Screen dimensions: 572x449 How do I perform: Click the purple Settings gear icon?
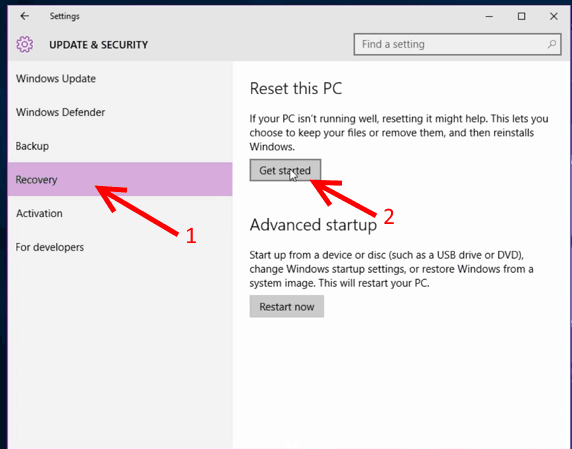(25, 44)
